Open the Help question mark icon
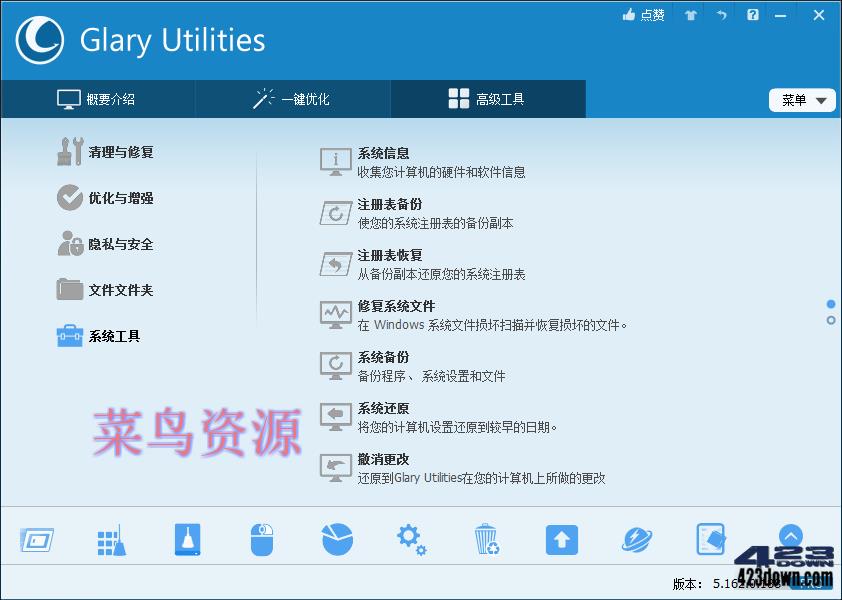The width and height of the screenshot is (842, 600). point(752,15)
